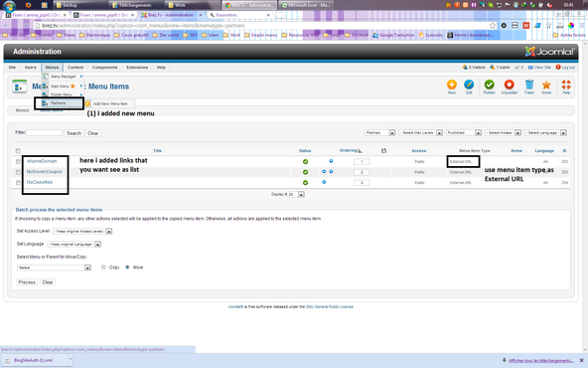Open the Main Menu submenu entry
The height and width of the screenshot is (368, 588).
(63, 86)
